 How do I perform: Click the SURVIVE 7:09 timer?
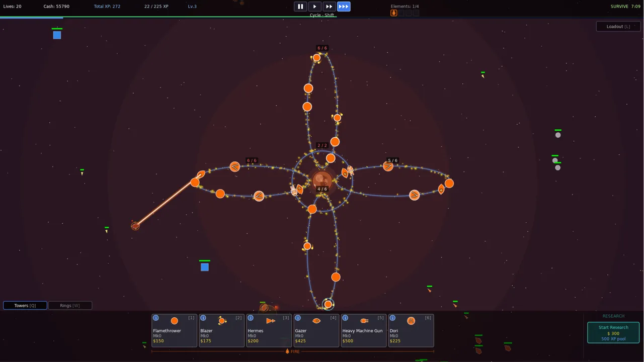(625, 7)
